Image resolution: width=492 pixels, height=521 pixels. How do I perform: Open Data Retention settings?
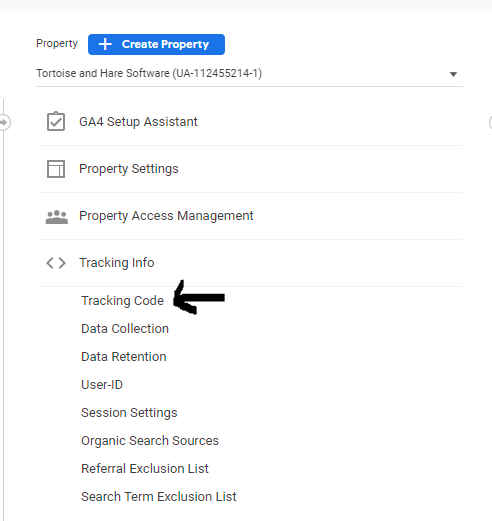[x=124, y=357]
